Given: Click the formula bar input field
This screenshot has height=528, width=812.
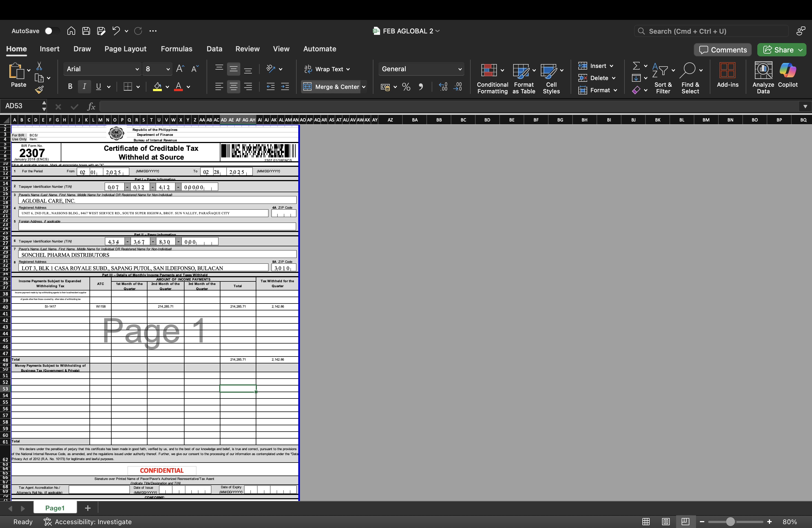Looking at the screenshot, I should point(449,106).
